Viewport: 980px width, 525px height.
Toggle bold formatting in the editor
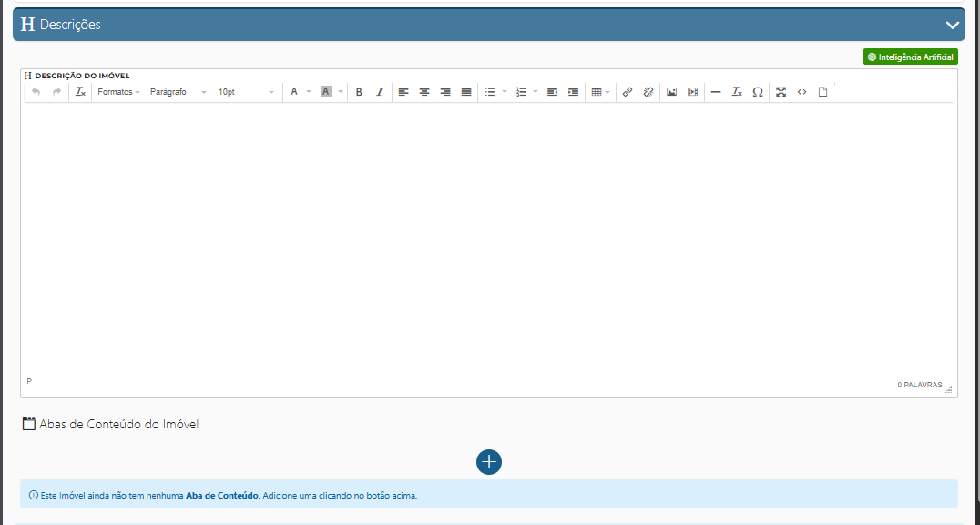359,92
